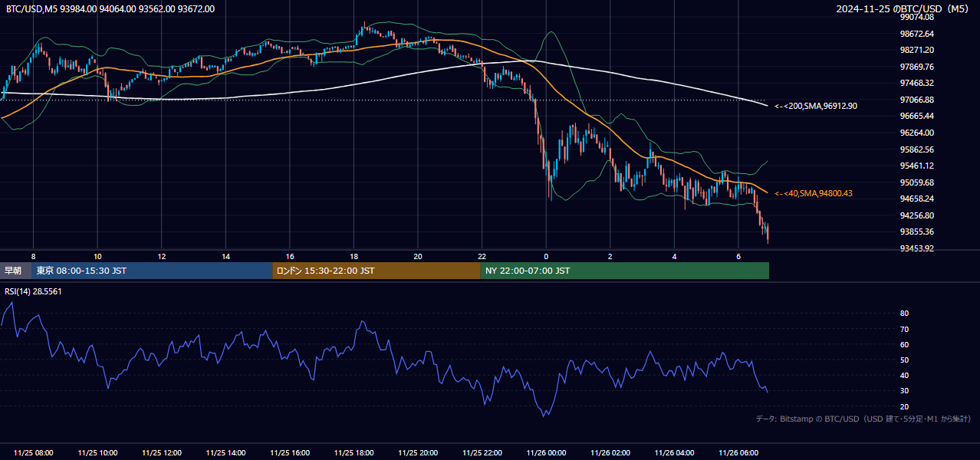Click price axis label 93855.36
This screenshot has height=460, width=980.
tap(917, 232)
